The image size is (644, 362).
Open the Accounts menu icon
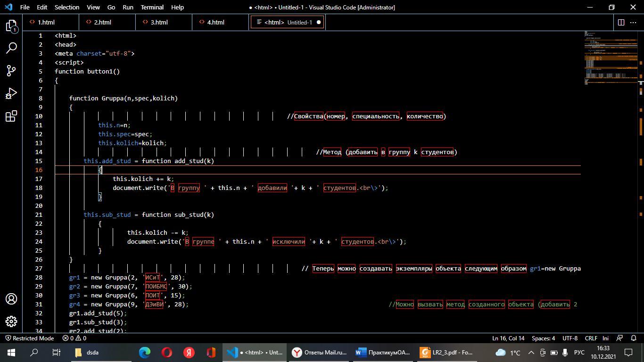(x=11, y=299)
